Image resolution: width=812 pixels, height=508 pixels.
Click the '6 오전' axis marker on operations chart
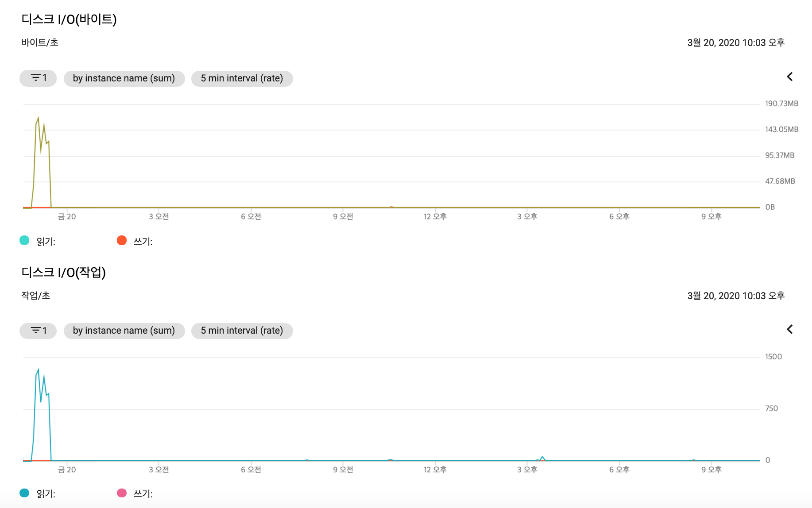[x=251, y=470]
